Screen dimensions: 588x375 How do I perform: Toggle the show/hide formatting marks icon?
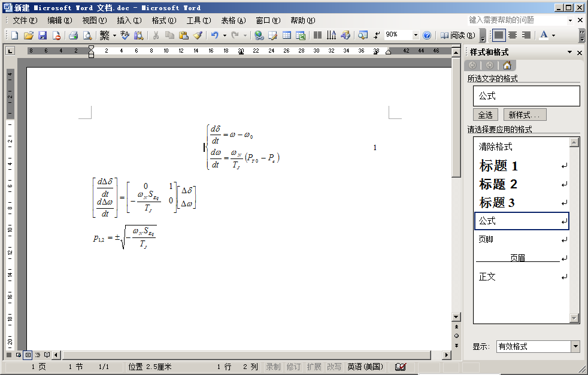tap(377, 35)
